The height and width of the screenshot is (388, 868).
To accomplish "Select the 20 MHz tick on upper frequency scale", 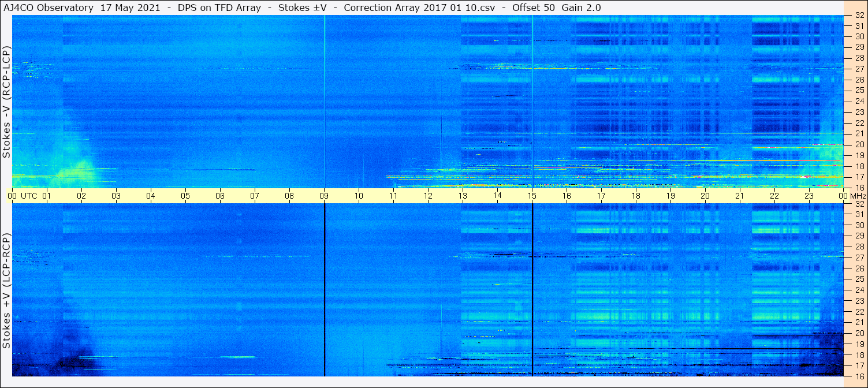I will 859,144.
